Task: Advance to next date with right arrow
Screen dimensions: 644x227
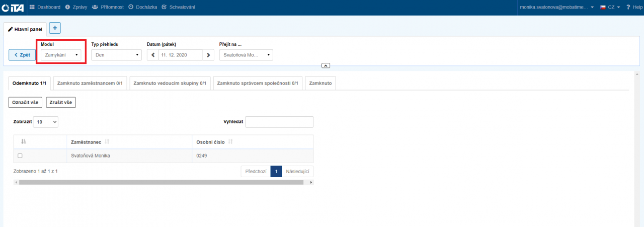Action: coord(209,55)
